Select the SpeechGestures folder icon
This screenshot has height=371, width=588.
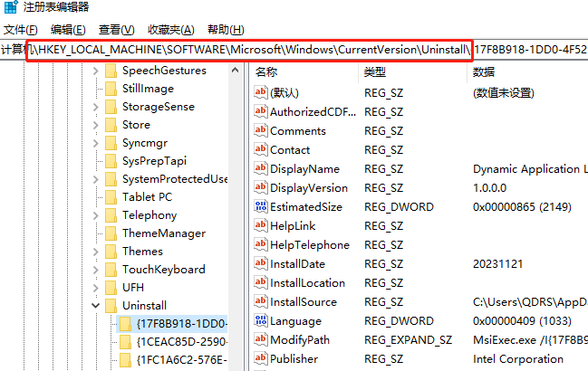tap(111, 71)
